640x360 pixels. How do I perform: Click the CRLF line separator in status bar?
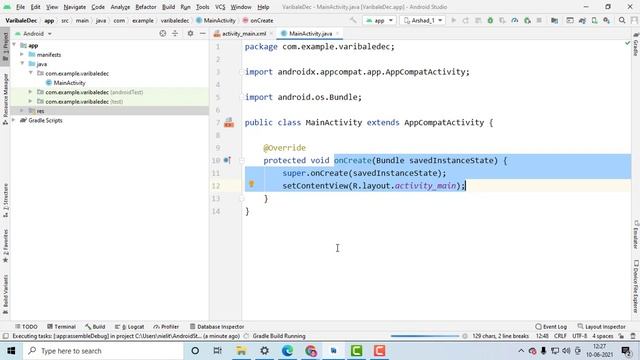(x=560, y=336)
